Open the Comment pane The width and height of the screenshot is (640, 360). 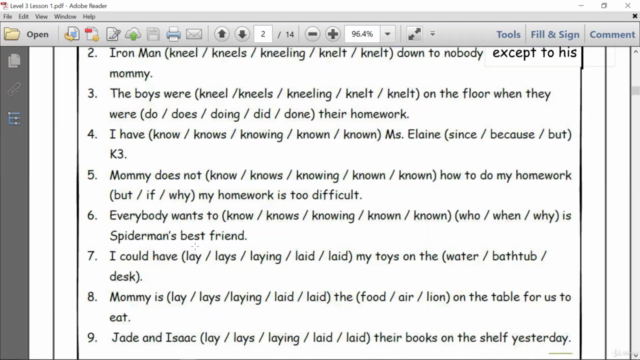(612, 35)
